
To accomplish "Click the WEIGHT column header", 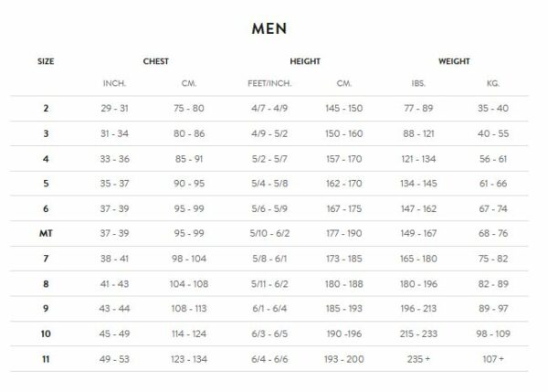I will click(454, 61).
